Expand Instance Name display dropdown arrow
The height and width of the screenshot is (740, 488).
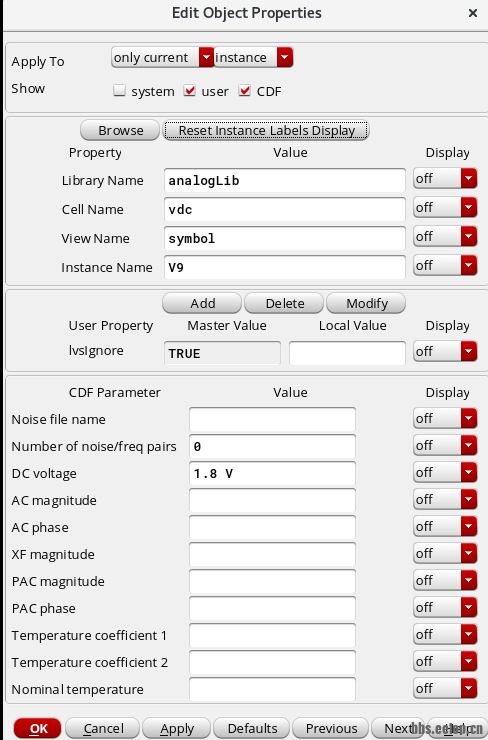coord(469,266)
